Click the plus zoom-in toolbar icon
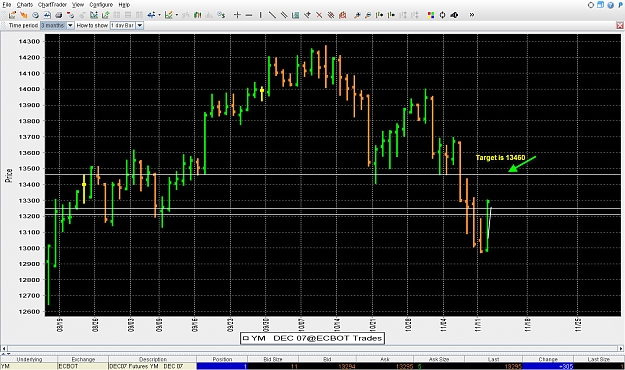The image size is (625, 370). (237, 15)
